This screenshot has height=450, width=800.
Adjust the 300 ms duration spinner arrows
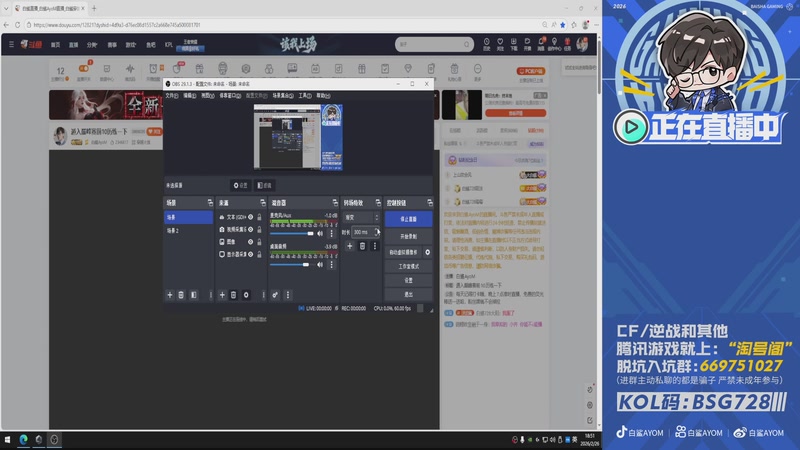[377, 232]
